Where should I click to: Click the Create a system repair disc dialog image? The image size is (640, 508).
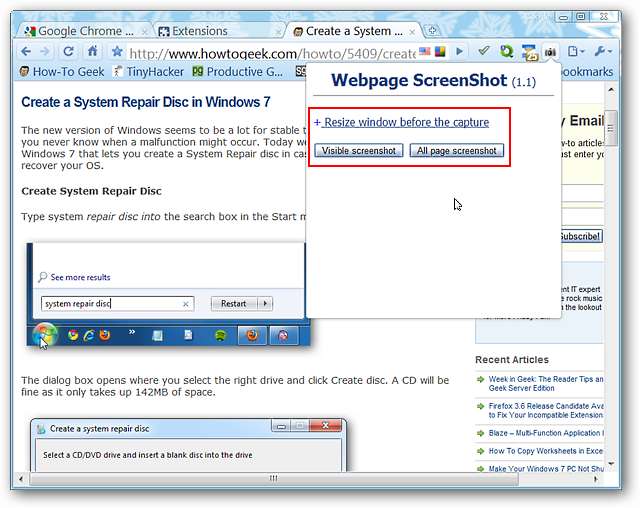188,445
